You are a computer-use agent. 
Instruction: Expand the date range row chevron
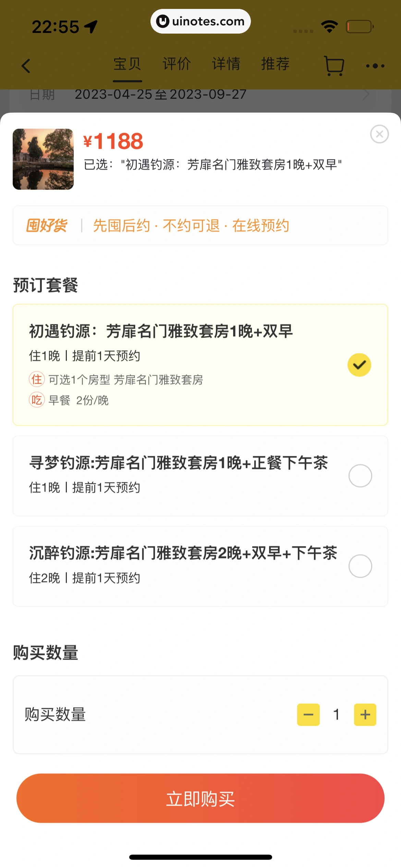point(366,95)
